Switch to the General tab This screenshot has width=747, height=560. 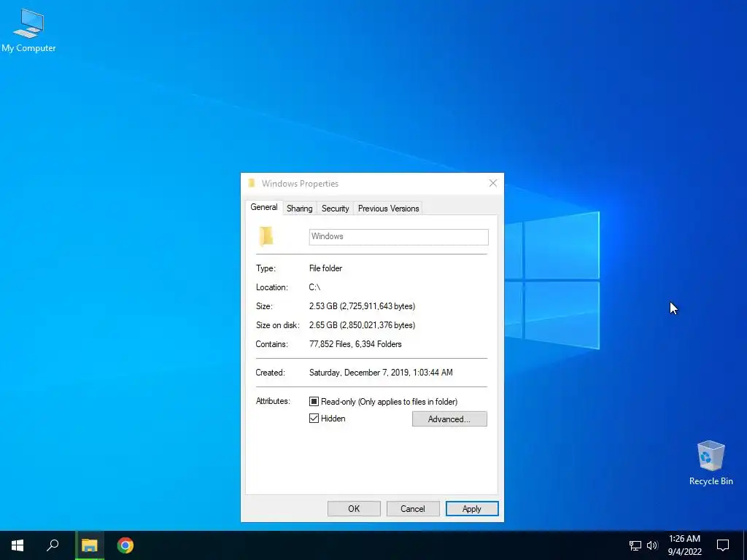(264, 207)
